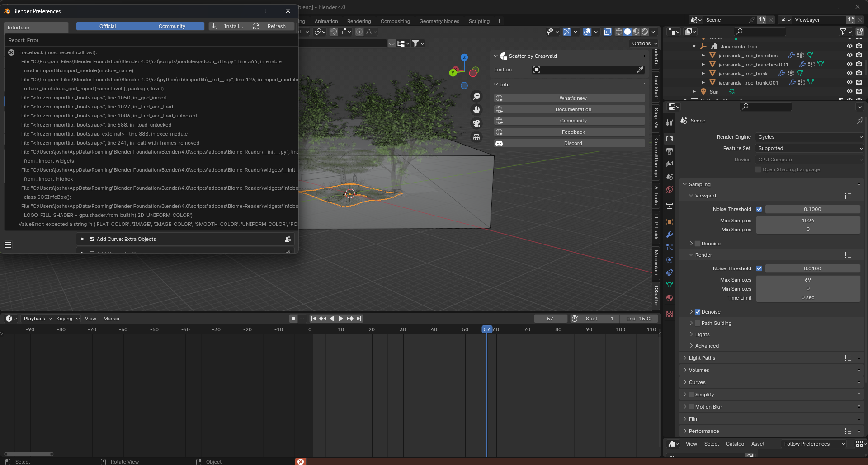This screenshot has height=465, width=868.
Task: Switch perspective/orthographic grid icon in viewport
Action: coord(476,137)
